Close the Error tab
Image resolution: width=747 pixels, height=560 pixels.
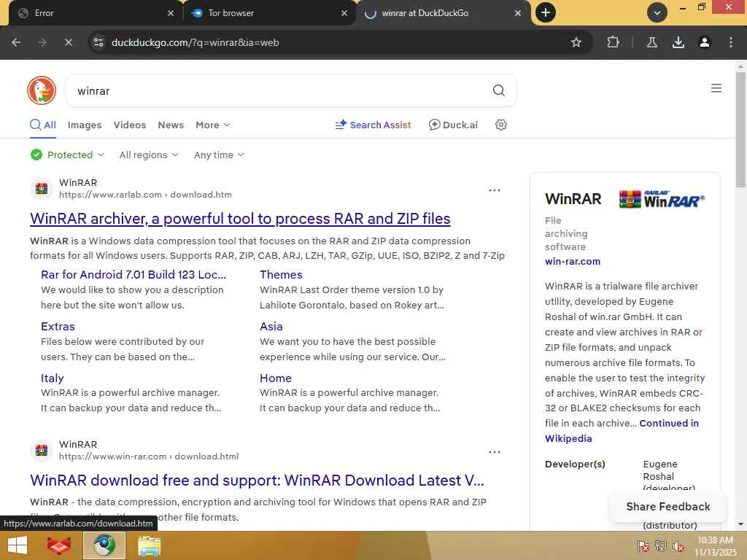[171, 13]
